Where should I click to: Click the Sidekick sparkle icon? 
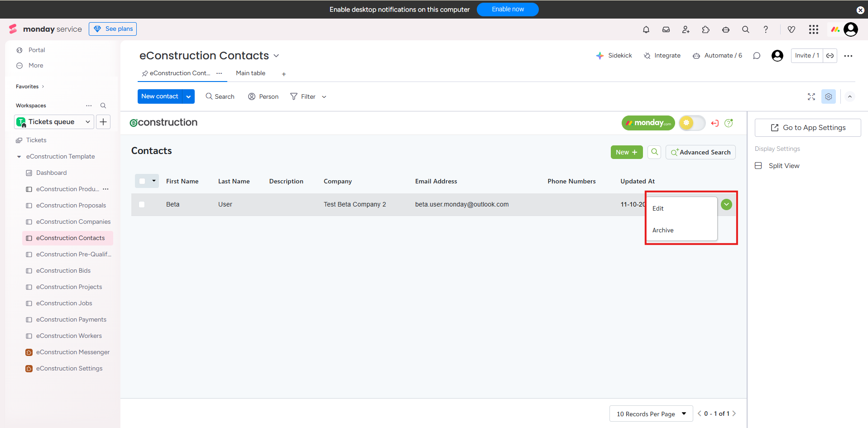pyautogui.click(x=600, y=56)
